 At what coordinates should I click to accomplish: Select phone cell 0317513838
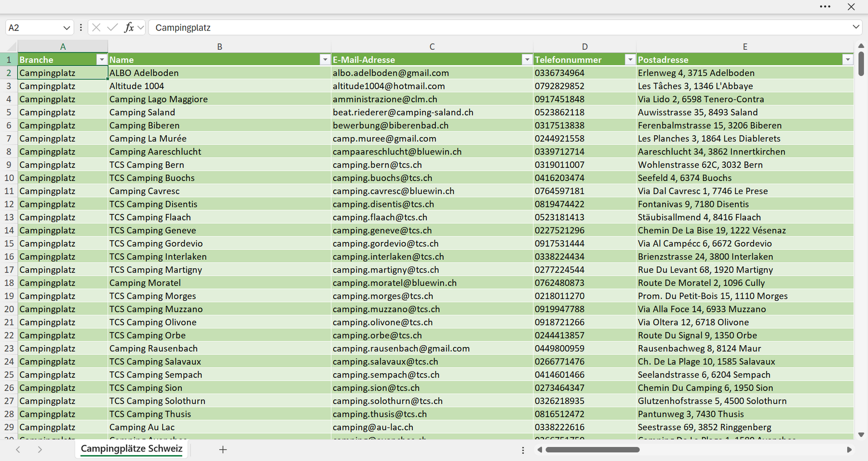point(584,125)
